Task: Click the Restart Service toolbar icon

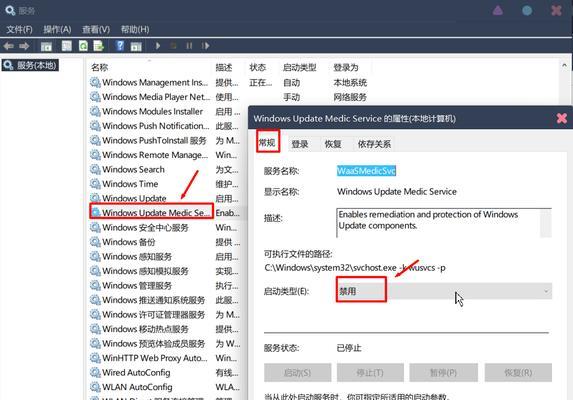Action: (205, 46)
